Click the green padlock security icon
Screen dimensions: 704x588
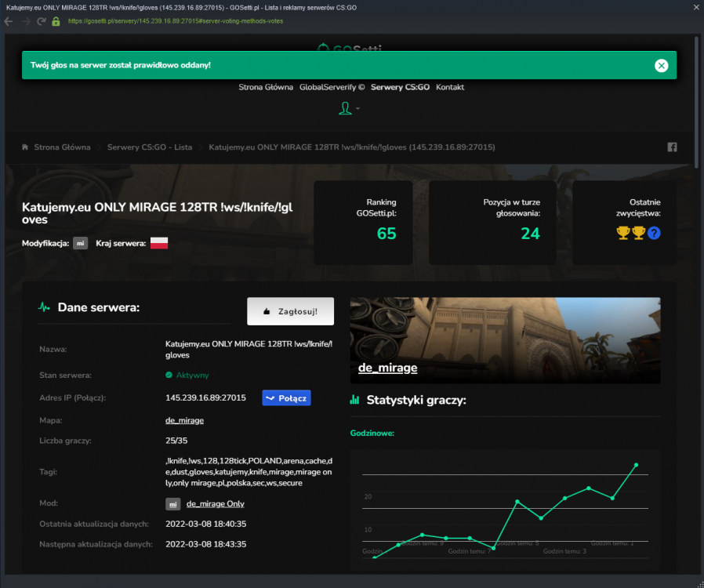pyautogui.click(x=56, y=21)
